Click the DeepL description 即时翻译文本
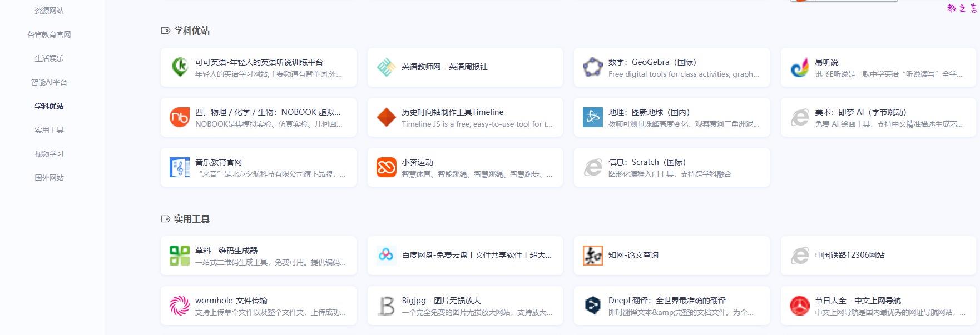Viewport: 980px width, 335px height. pos(681,312)
